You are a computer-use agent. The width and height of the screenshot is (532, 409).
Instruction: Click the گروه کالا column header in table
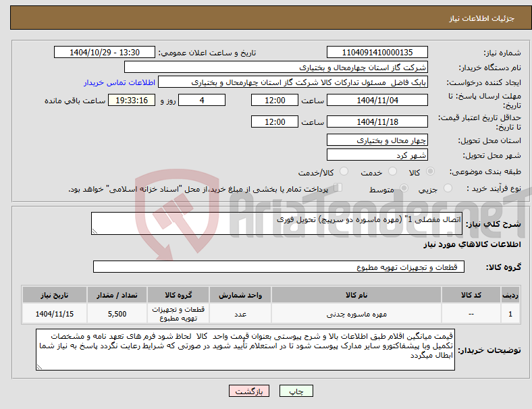pyautogui.click(x=178, y=295)
